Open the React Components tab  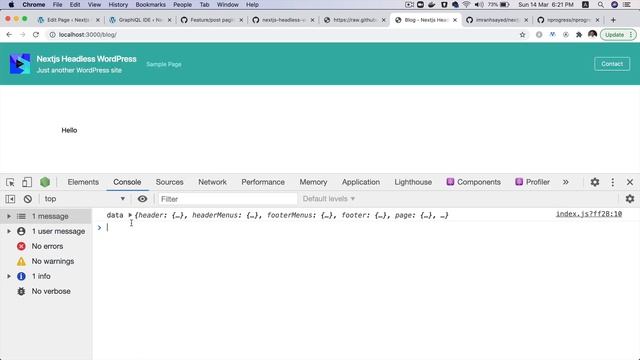pos(473,182)
